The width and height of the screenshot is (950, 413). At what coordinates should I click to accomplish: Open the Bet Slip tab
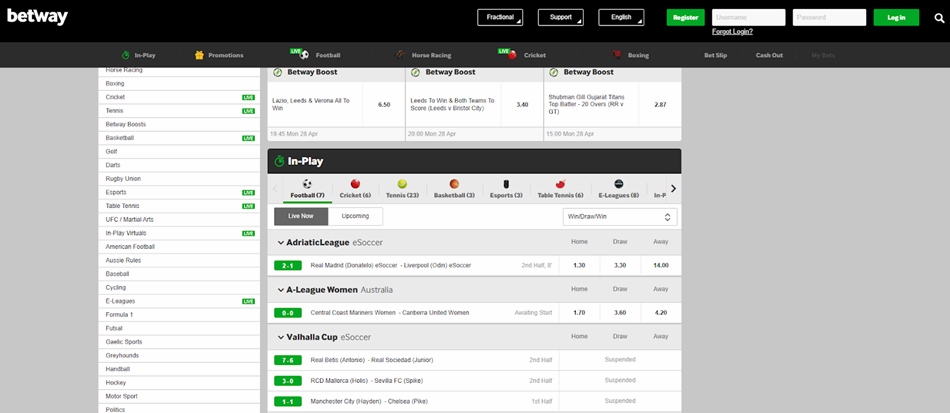(716, 55)
